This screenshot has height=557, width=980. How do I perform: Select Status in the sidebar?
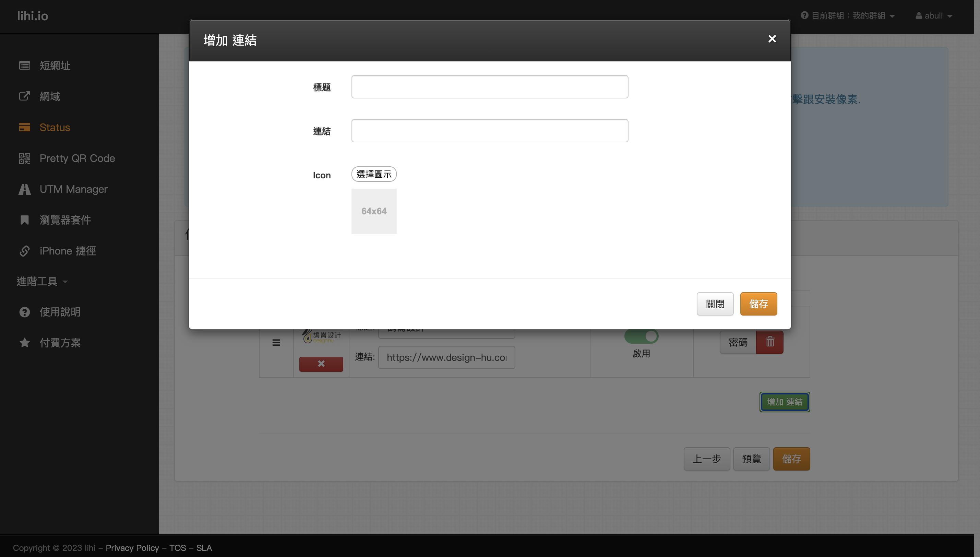click(x=55, y=127)
